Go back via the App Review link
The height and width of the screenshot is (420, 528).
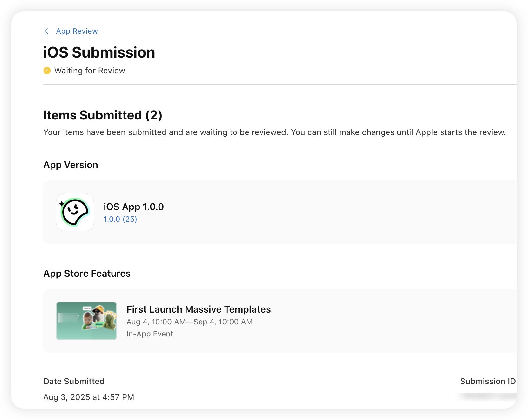coord(77,31)
